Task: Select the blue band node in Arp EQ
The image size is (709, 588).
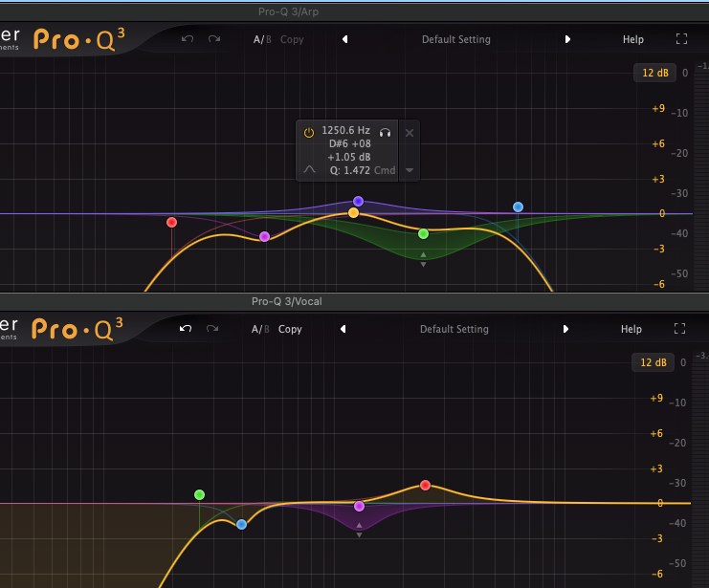Action: pyautogui.click(x=519, y=207)
